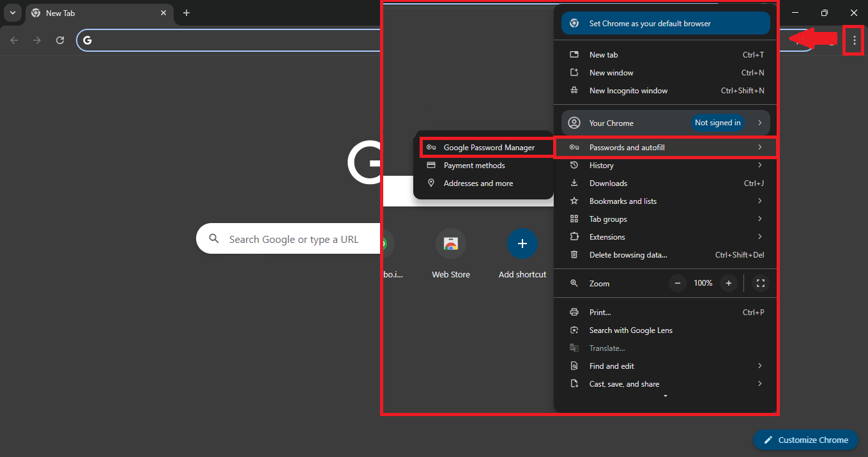868x457 pixels.
Task: Select Delete browsing data option
Action: click(x=628, y=255)
